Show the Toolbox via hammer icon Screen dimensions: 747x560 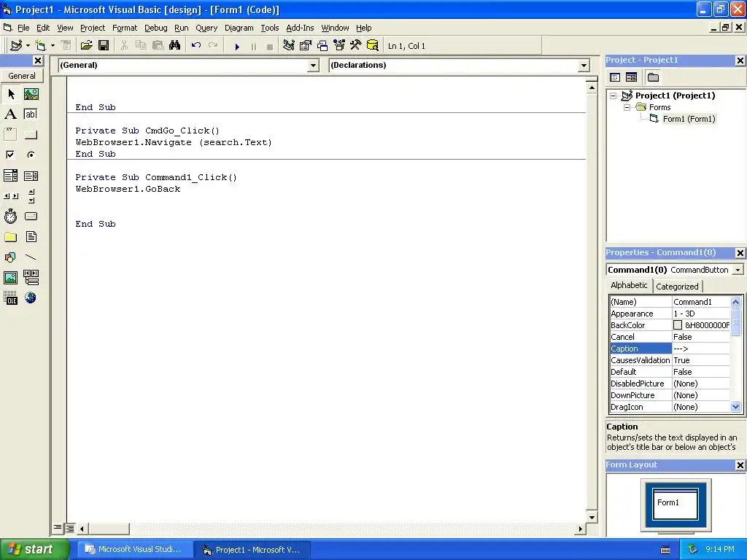pos(356,46)
